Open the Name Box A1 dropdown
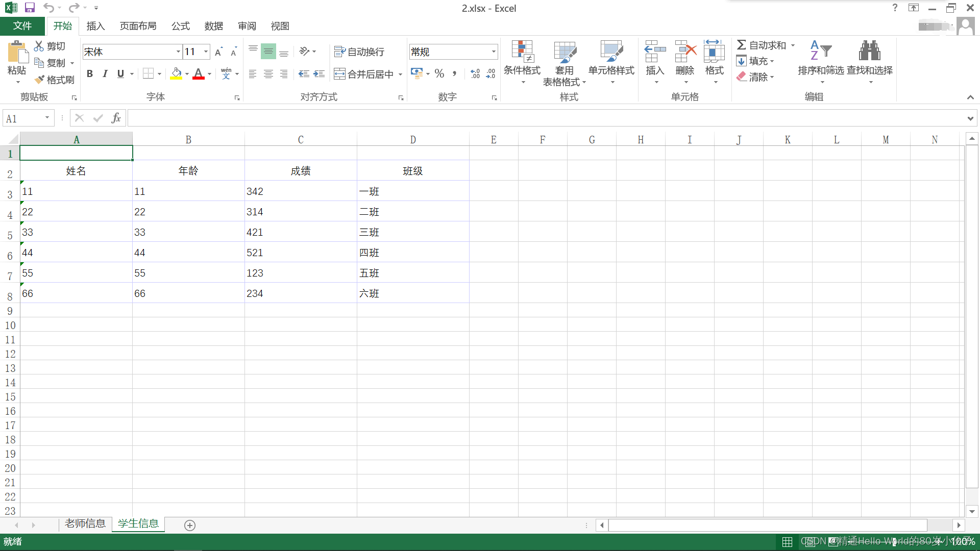This screenshot has height=551, width=980. tap(47, 118)
